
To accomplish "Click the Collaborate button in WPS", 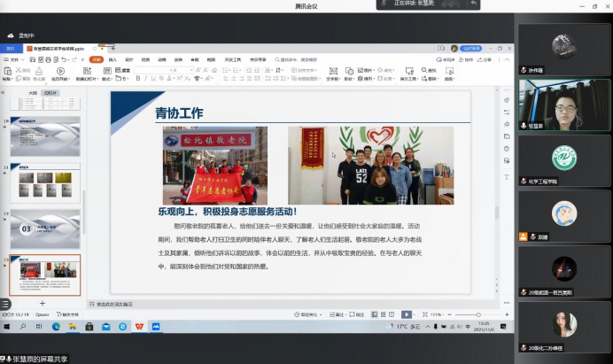I will [466, 60].
